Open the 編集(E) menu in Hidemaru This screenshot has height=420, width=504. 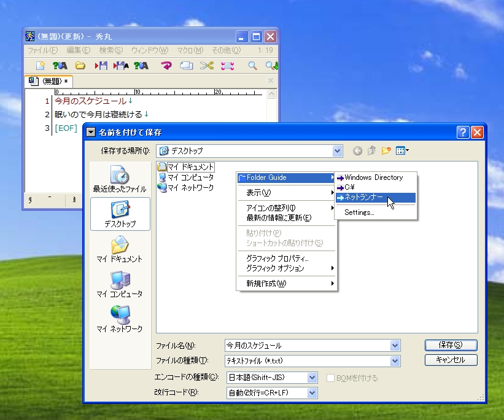pos(79,50)
